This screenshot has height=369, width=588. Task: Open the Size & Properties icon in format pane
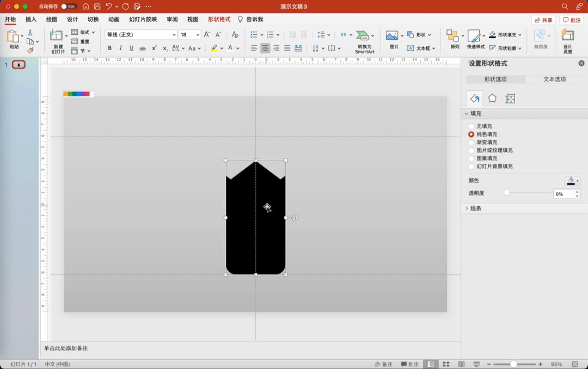tap(510, 99)
